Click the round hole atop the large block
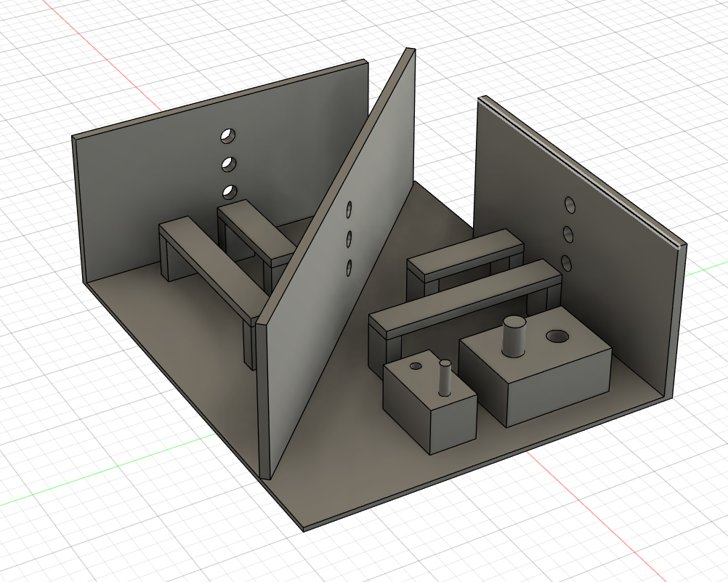The image size is (728, 582). coord(558,336)
